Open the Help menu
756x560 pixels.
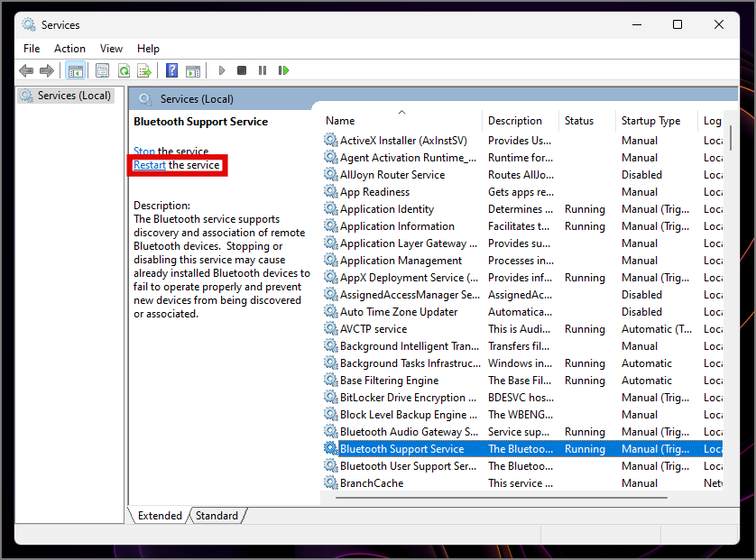(148, 49)
